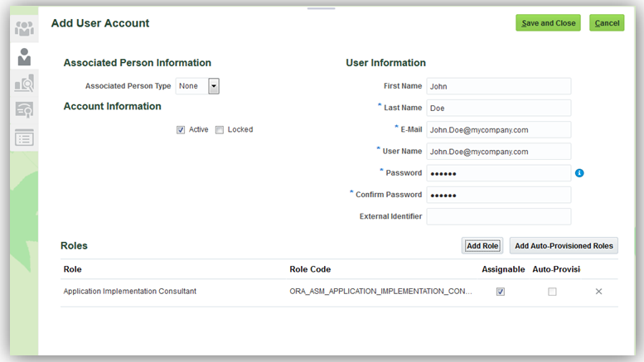The image size is (644, 362).
Task: Click the empty External Identifier field
Action: (x=498, y=216)
